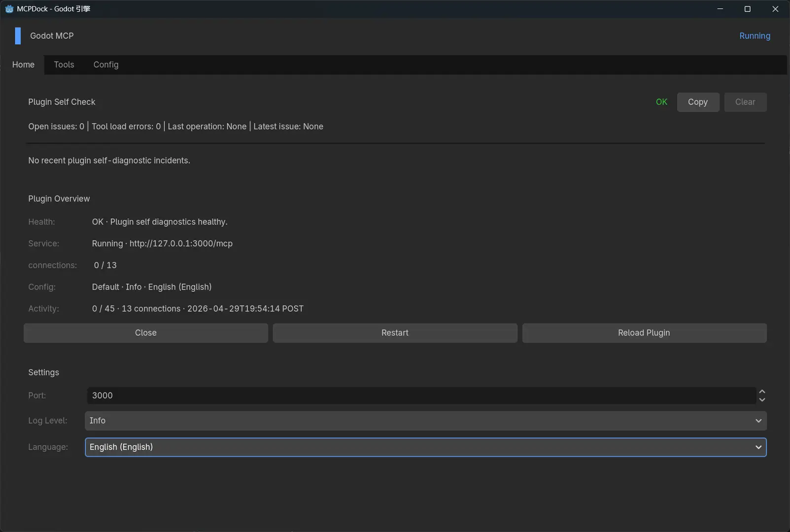Click into the Port input field
Viewport: 790px width, 532px height.
421,396
